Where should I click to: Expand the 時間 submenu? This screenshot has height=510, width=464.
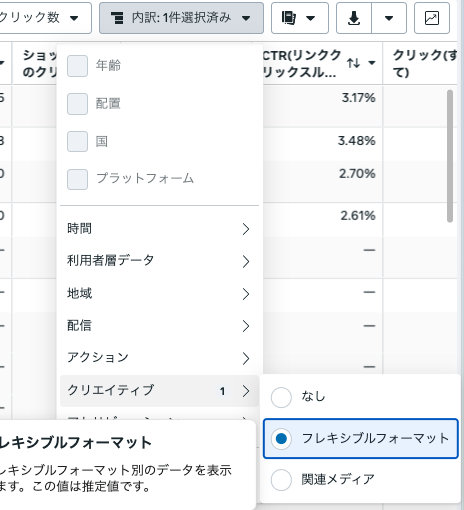159,229
